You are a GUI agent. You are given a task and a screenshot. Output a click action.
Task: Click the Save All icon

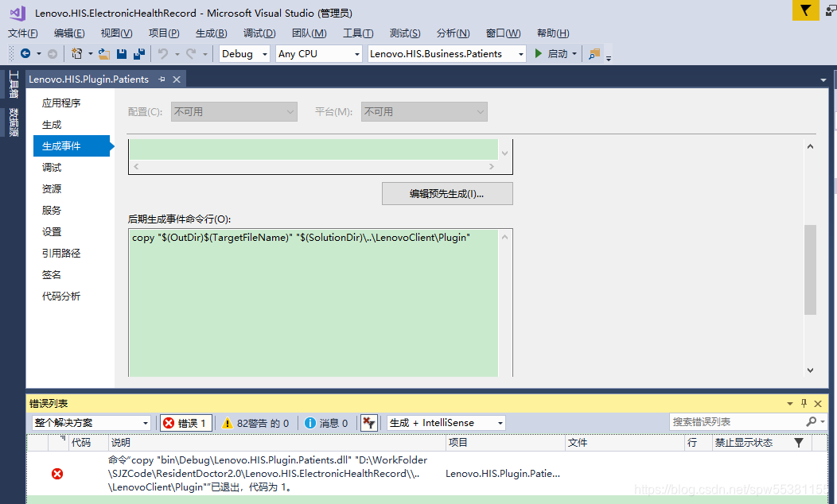pyautogui.click(x=139, y=53)
